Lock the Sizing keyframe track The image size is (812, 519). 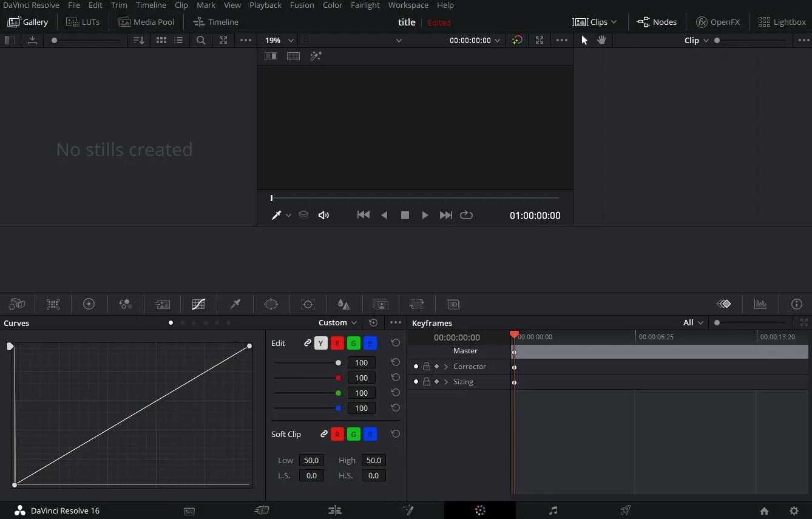pos(426,382)
